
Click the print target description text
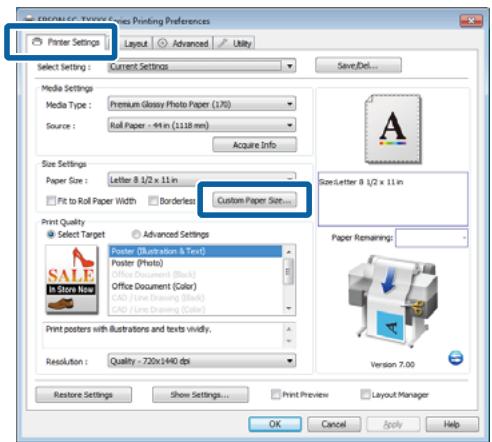click(x=128, y=329)
